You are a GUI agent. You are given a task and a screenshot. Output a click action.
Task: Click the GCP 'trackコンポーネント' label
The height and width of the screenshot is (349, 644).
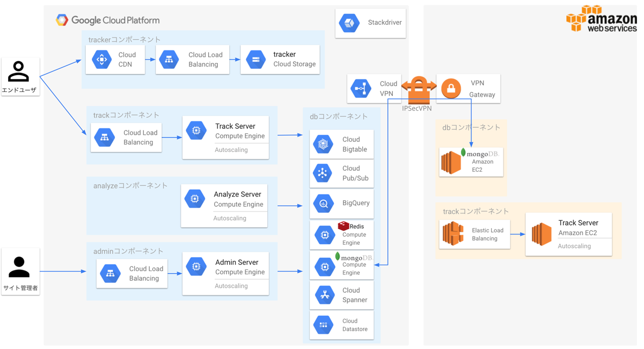pos(127,115)
